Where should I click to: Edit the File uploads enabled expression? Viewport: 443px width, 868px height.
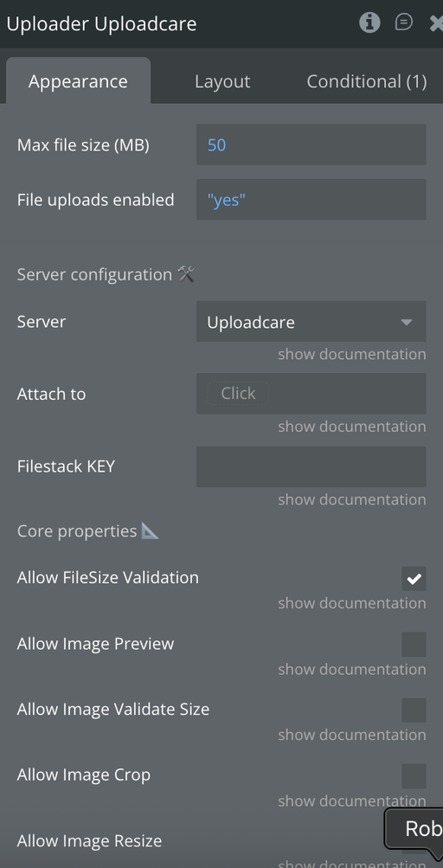coord(311,199)
